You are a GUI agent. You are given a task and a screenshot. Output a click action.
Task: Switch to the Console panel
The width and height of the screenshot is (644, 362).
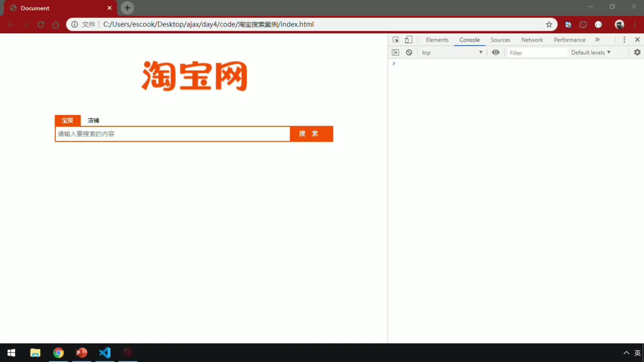coord(470,40)
